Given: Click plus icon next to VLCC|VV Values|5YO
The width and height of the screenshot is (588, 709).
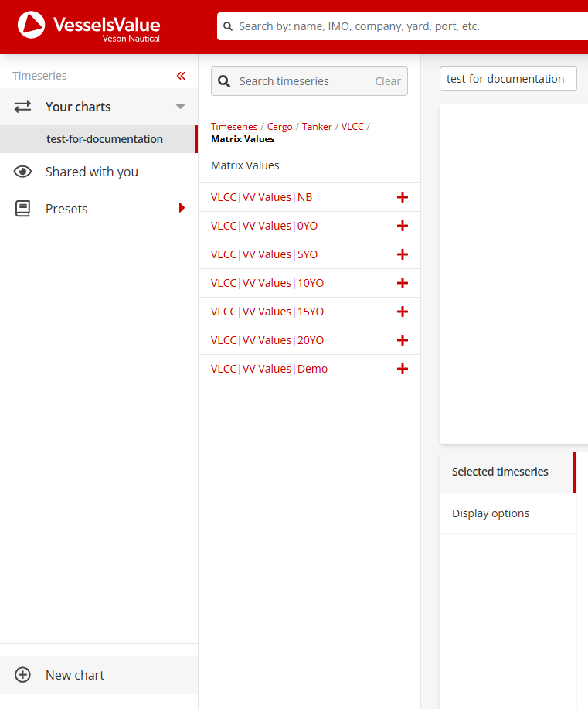Looking at the screenshot, I should 402,254.
